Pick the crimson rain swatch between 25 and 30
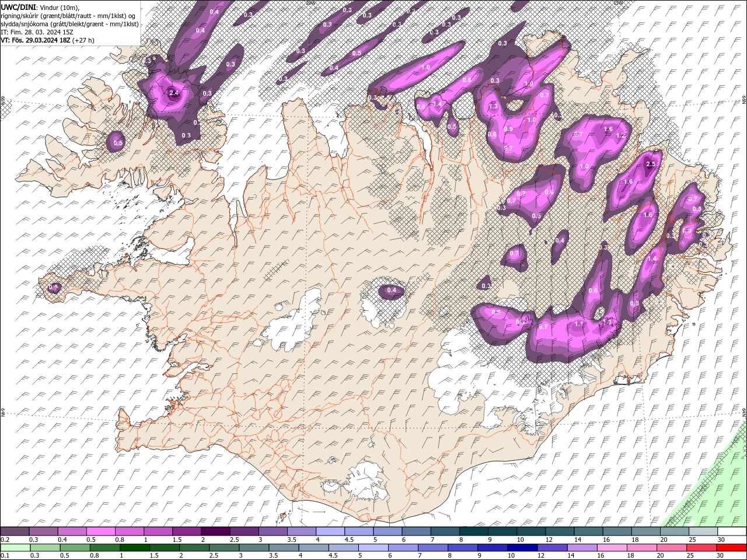Screen dimensions: 747x560 tap(701, 548)
